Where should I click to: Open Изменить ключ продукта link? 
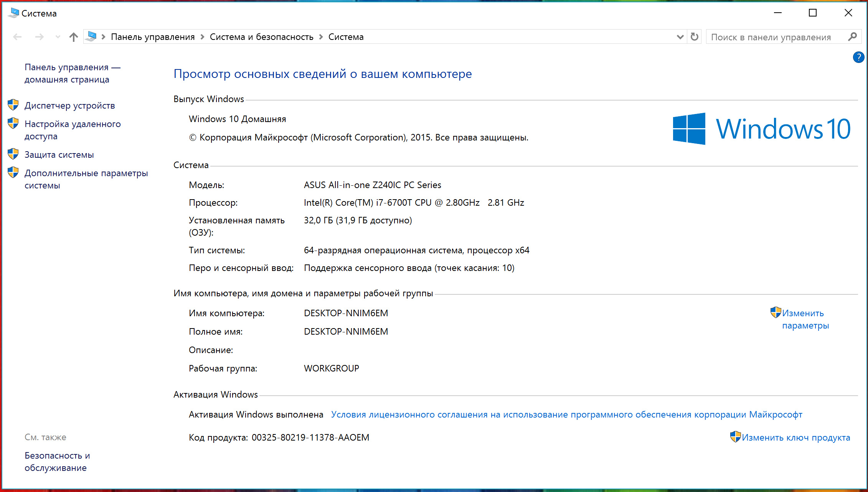795,438
